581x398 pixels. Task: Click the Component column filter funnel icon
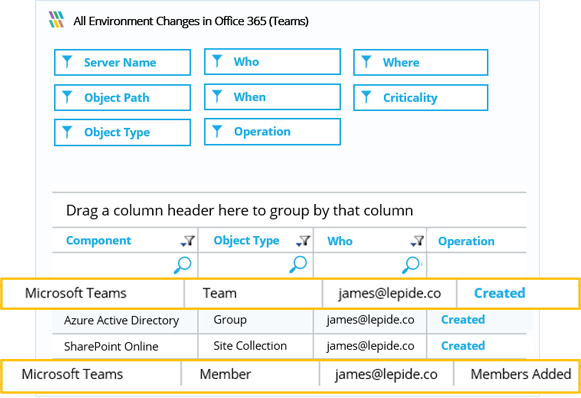tap(188, 241)
